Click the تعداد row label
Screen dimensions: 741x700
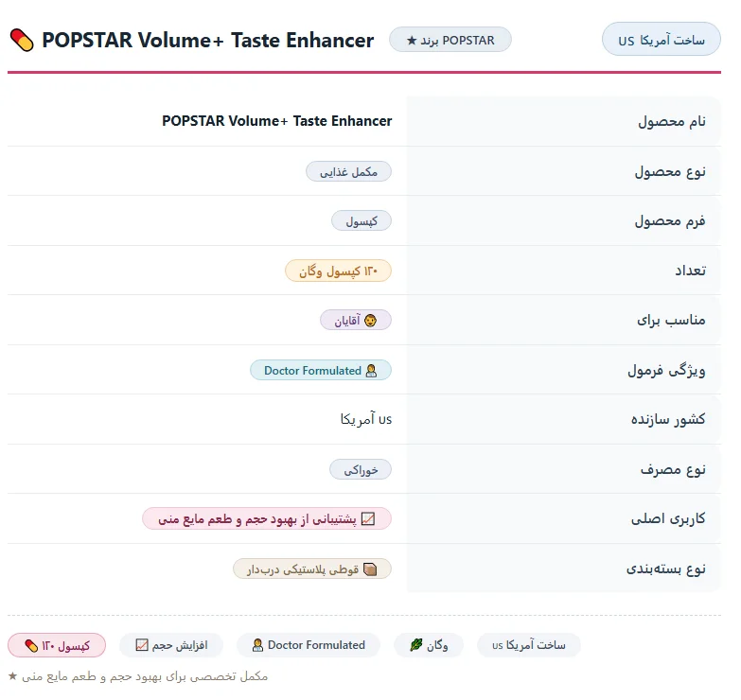[x=690, y=271]
